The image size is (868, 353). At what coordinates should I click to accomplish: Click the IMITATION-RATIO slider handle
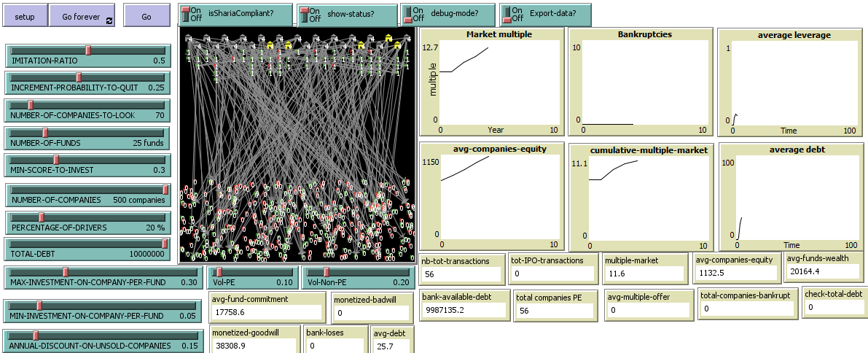click(x=88, y=50)
